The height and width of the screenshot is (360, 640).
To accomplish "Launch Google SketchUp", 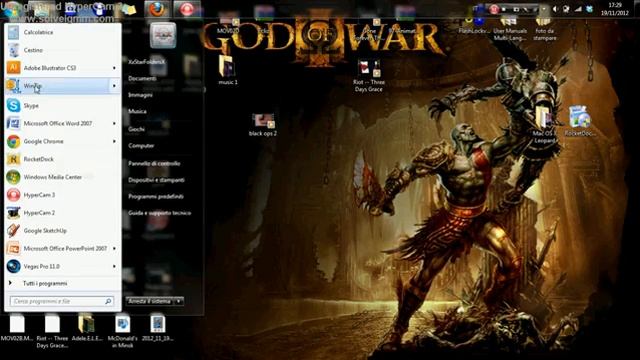I will [x=62, y=231].
